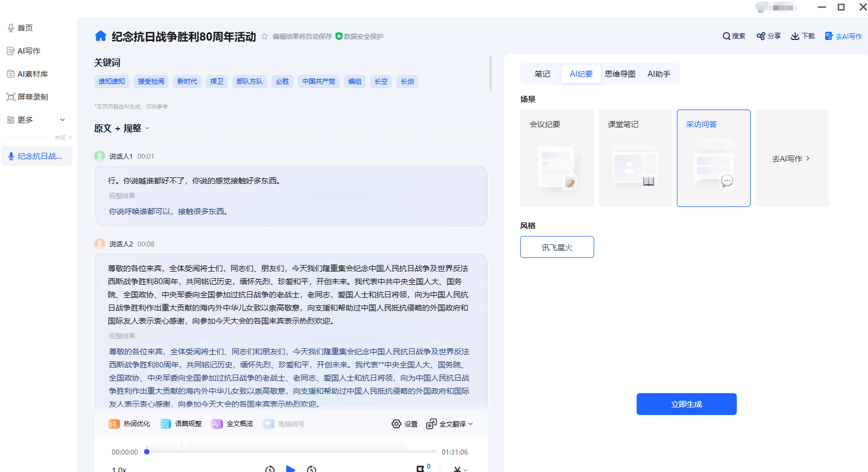Open the 首页 home page in sidebar

pyautogui.click(x=20, y=28)
